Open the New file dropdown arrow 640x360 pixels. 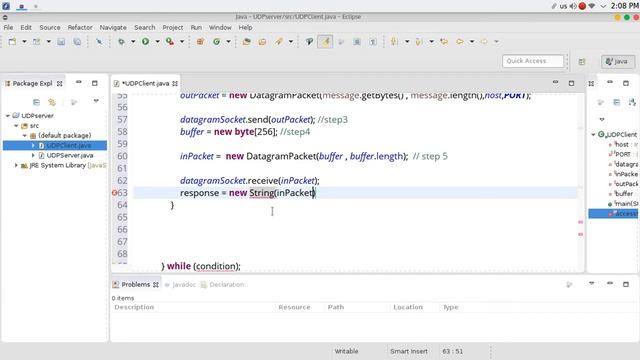[x=24, y=42]
